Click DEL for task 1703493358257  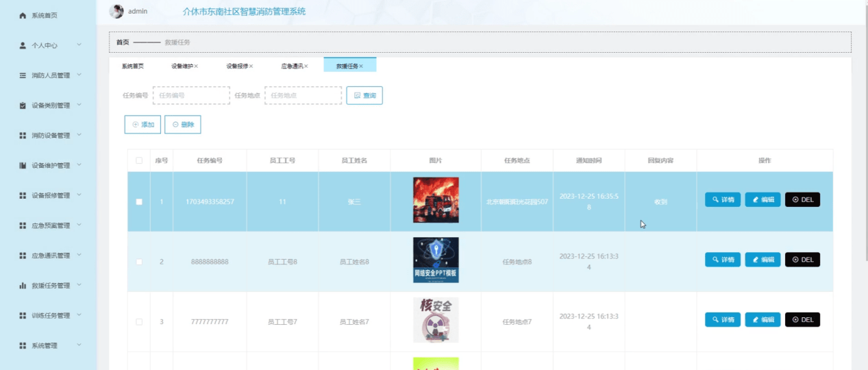tap(802, 199)
